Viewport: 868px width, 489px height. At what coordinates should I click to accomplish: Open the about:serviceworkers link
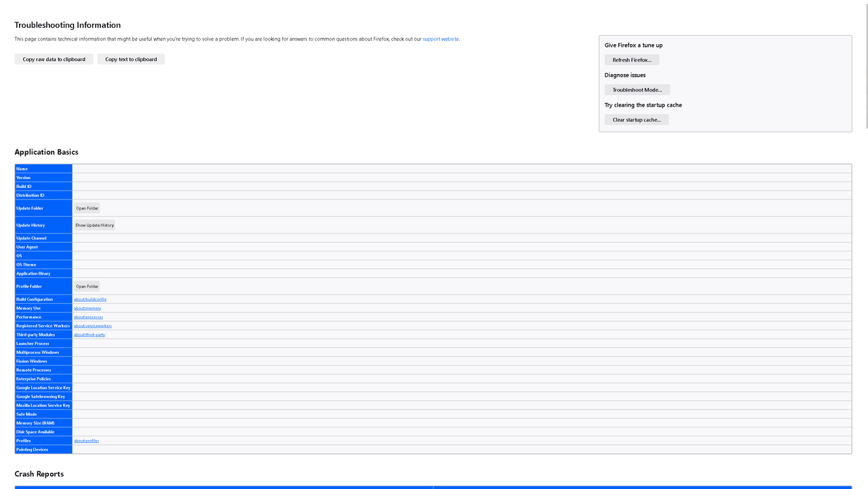coord(93,326)
